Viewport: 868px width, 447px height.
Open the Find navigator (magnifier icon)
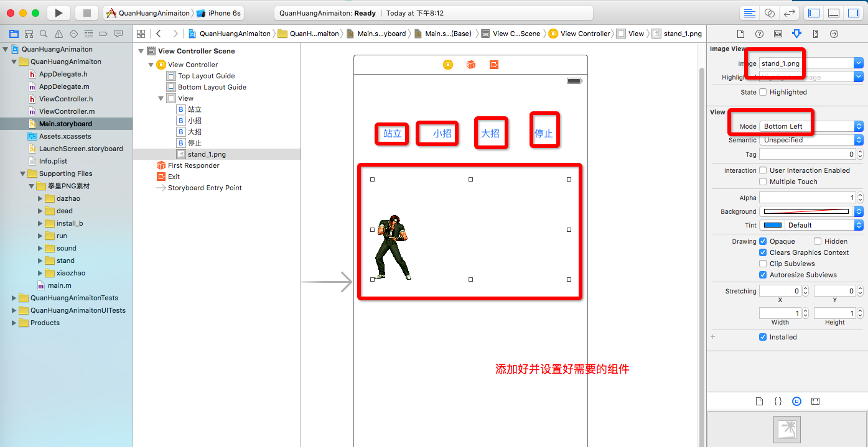(x=44, y=34)
